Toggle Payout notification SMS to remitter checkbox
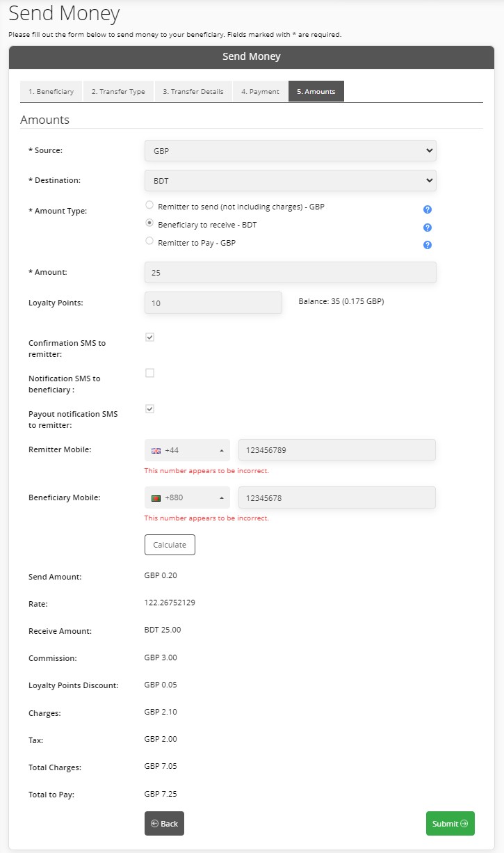 149,408
